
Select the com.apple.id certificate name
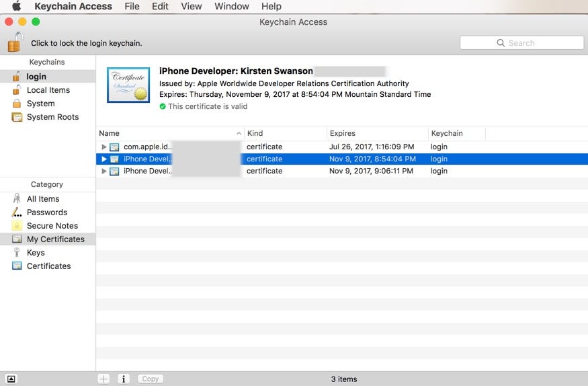pyautogui.click(x=147, y=147)
